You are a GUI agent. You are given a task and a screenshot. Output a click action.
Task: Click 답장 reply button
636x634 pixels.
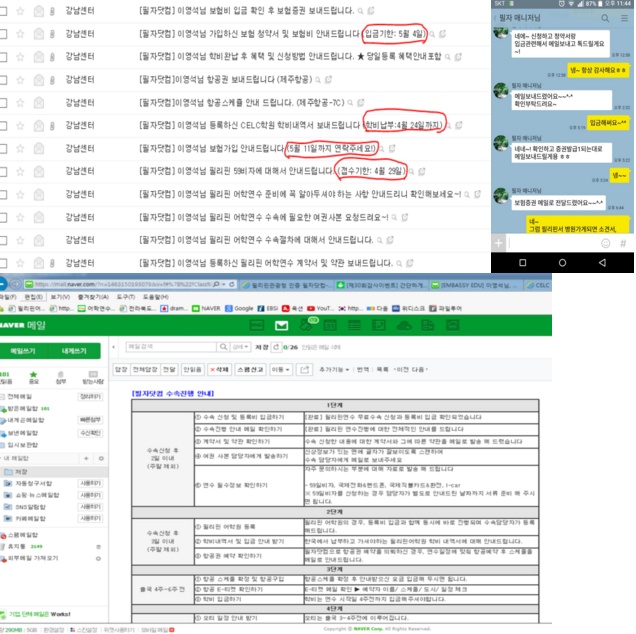(x=121, y=370)
